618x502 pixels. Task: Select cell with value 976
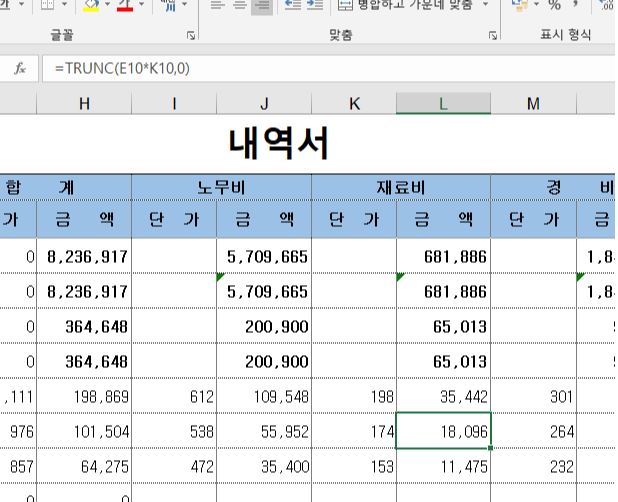[18, 431]
